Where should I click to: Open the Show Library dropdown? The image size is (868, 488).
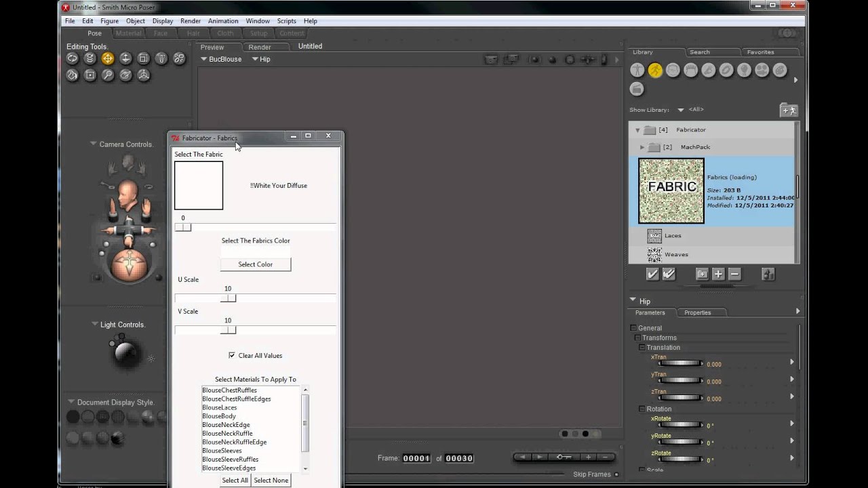681,110
